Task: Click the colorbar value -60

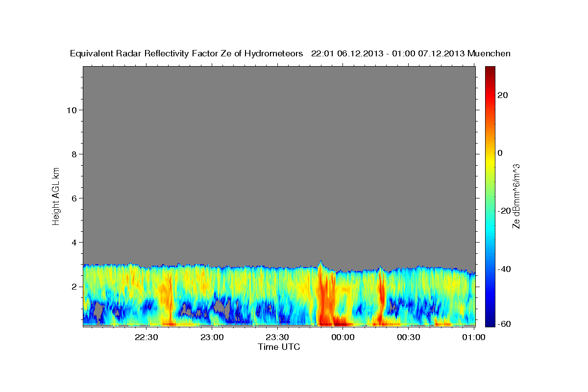Action: [x=504, y=324]
